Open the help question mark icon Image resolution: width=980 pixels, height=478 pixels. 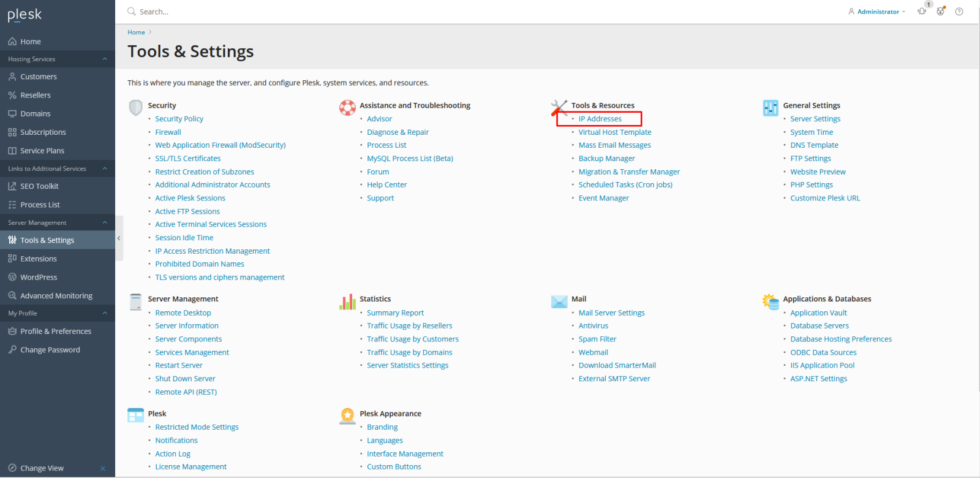pyautogui.click(x=959, y=12)
